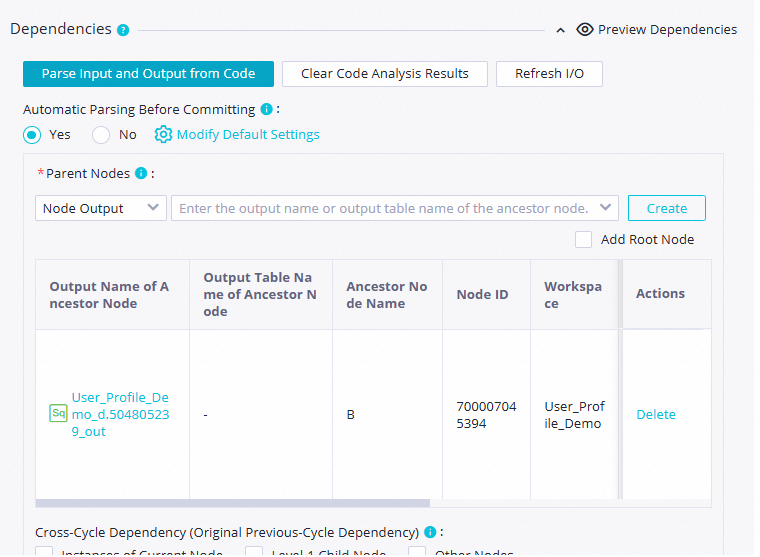The image size is (760, 557).
Task: Click Preview Dependencies link
Action: tap(667, 30)
